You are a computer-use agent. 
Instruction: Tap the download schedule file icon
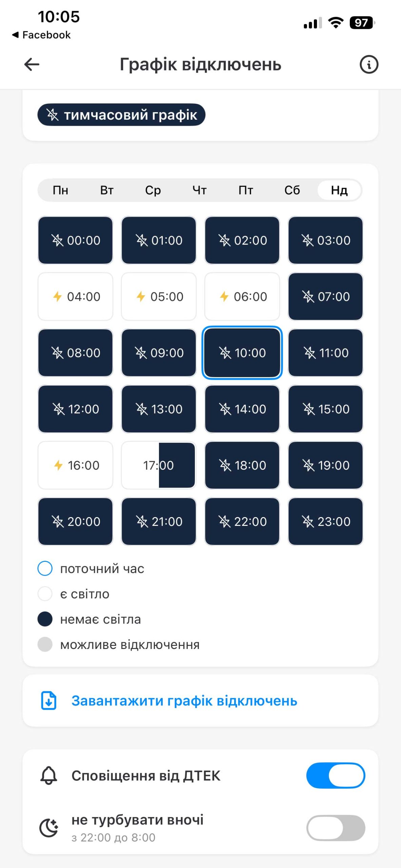pos(49,701)
